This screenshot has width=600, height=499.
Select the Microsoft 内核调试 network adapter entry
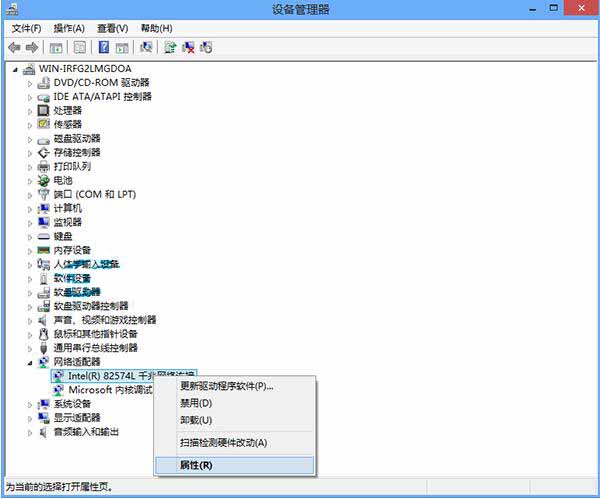tap(110, 390)
